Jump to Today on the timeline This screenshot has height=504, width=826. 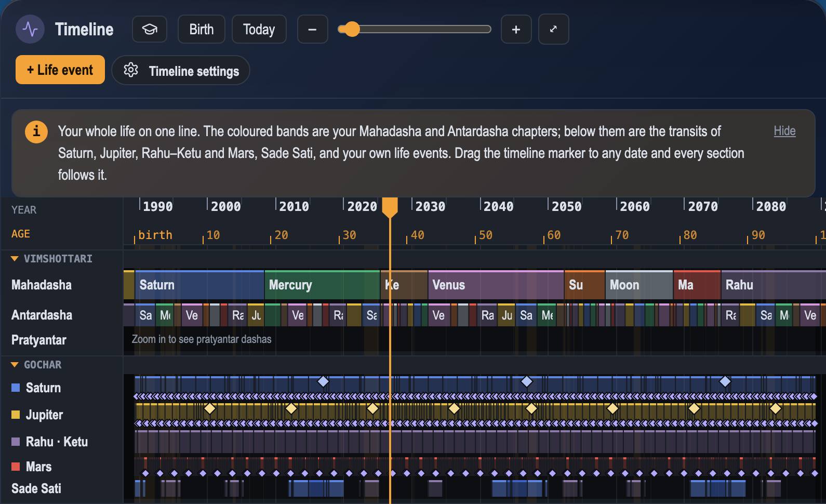tap(259, 29)
